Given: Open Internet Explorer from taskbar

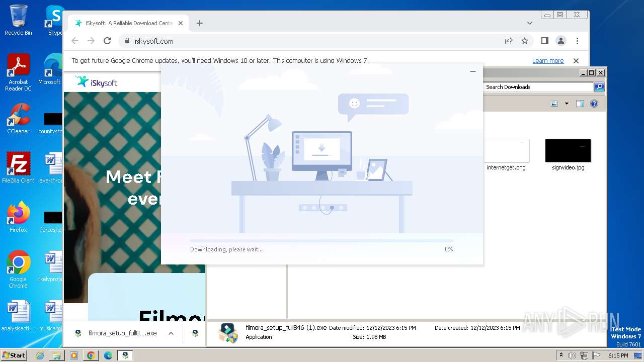Looking at the screenshot, I should click(40, 355).
